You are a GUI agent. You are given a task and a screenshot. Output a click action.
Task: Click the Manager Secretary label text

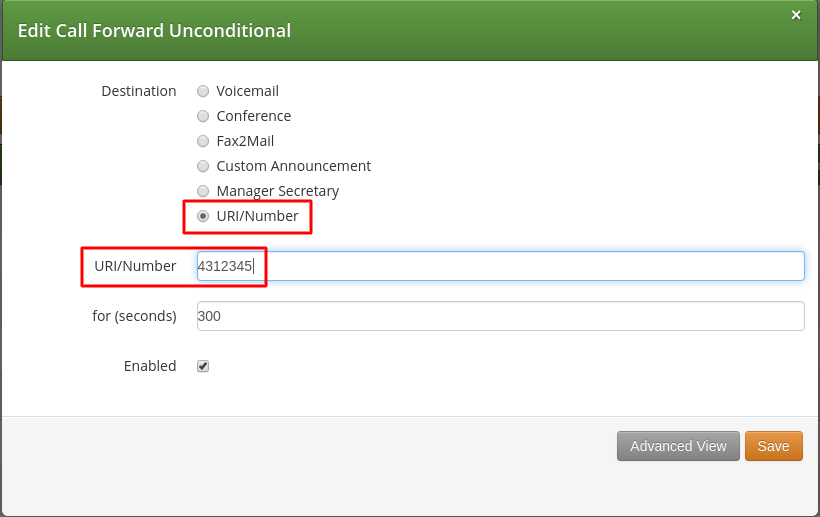tap(278, 191)
